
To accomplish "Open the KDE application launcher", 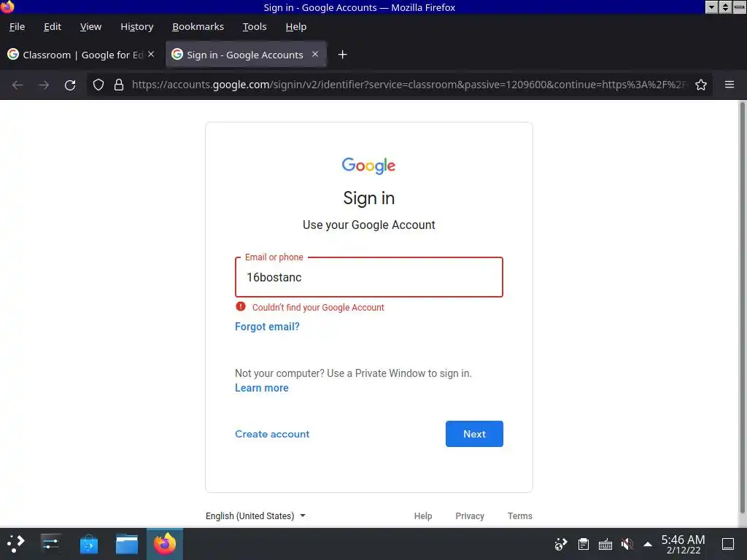I will pyautogui.click(x=16, y=544).
